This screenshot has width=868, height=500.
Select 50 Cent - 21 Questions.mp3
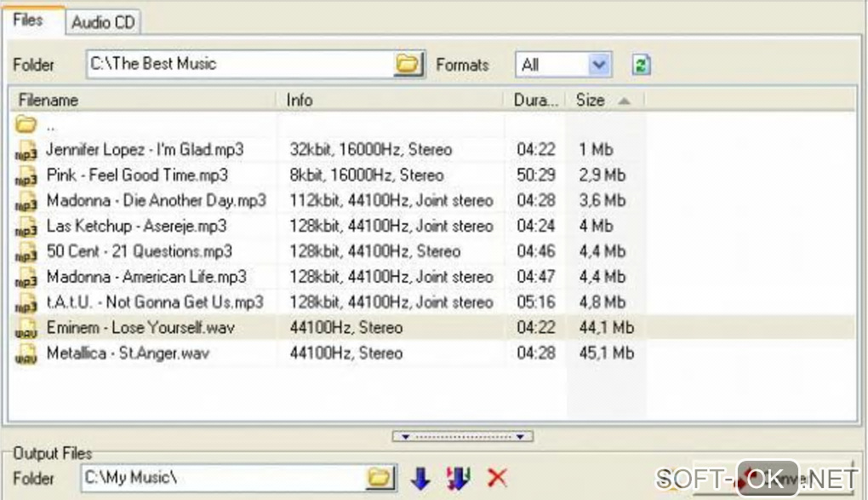click(x=140, y=251)
